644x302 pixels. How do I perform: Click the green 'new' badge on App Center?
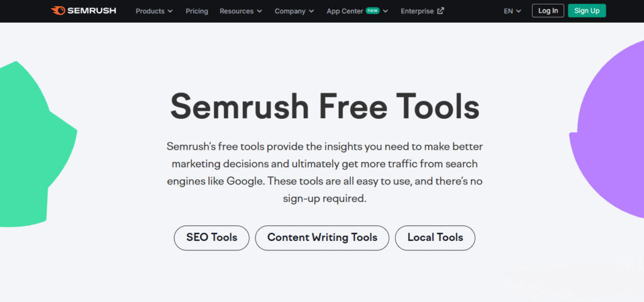[x=372, y=11]
